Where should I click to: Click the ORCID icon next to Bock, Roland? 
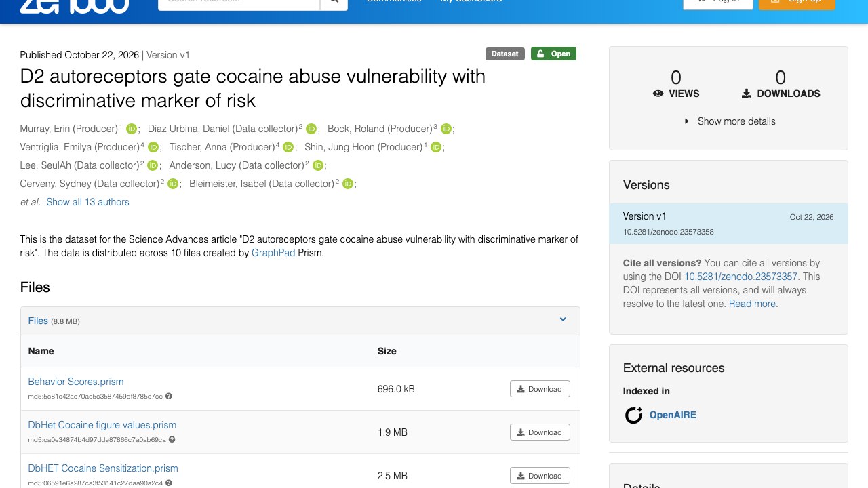pos(446,129)
